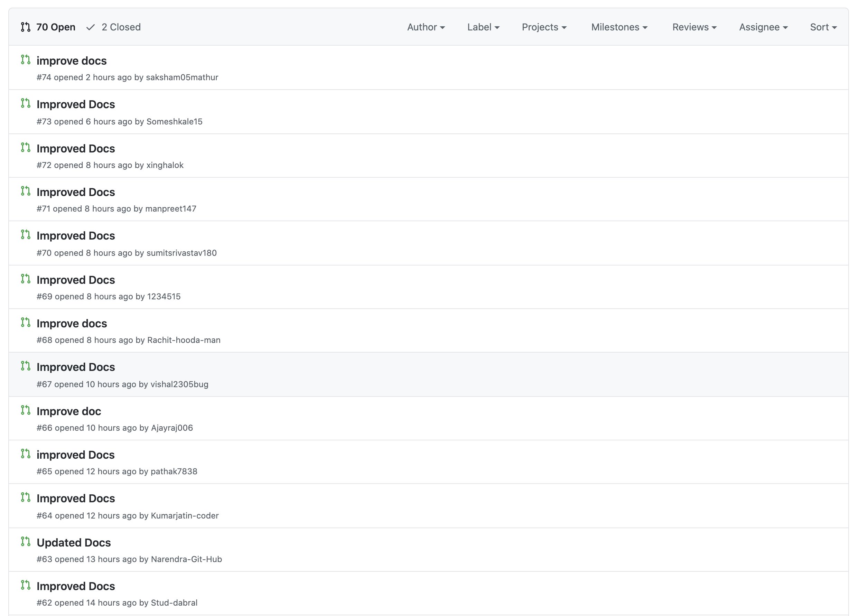Switch to 2 Closed pull requests
The image size is (858, 616).
point(121,27)
